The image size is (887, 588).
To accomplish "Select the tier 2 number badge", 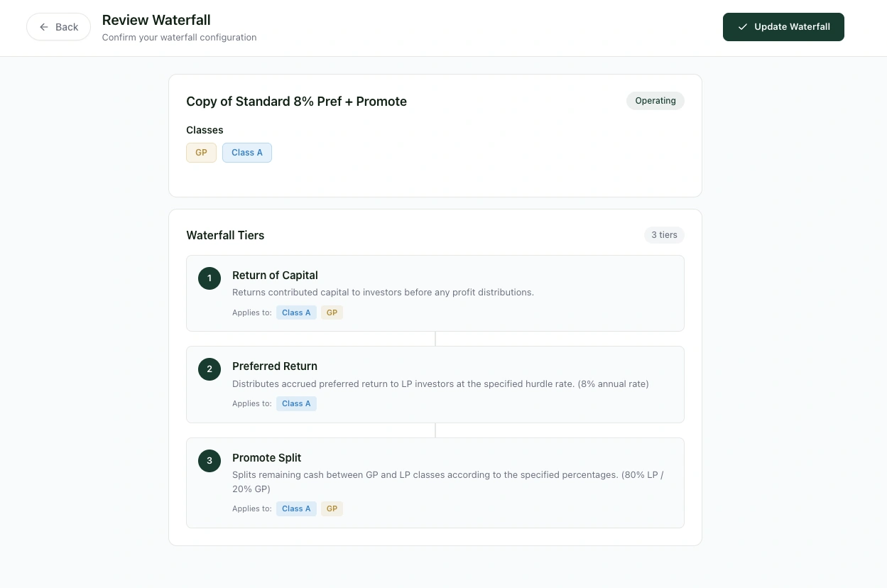I will 209,369.
